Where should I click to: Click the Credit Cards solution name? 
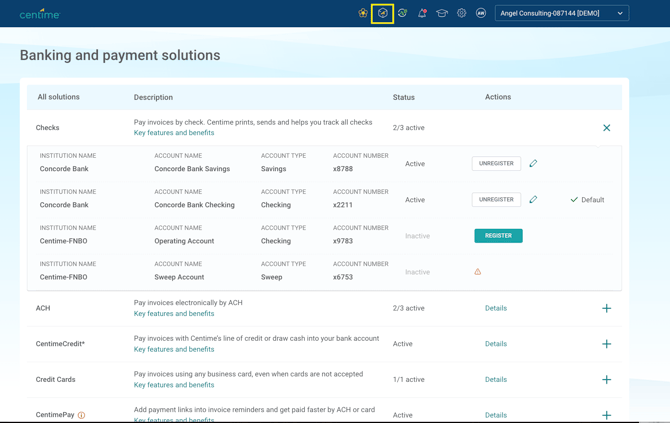point(56,379)
